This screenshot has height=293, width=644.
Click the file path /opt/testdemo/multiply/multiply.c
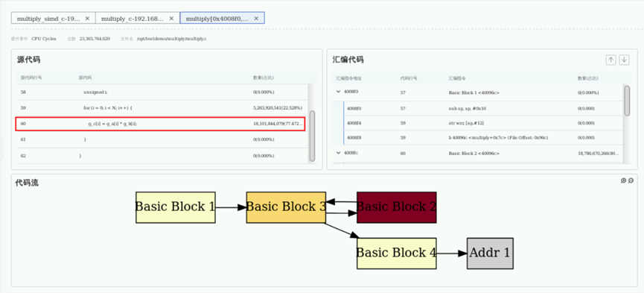coord(172,39)
